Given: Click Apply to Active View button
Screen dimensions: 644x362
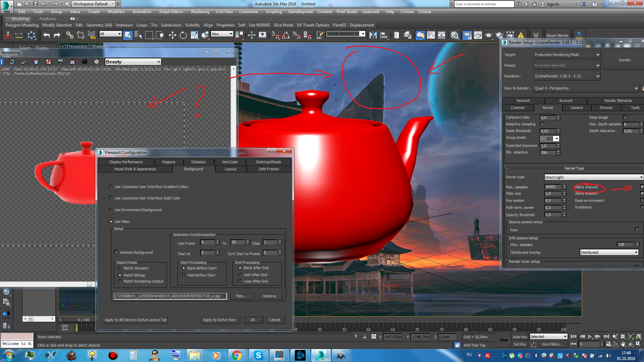Looking at the screenshot, I should (x=219, y=320).
